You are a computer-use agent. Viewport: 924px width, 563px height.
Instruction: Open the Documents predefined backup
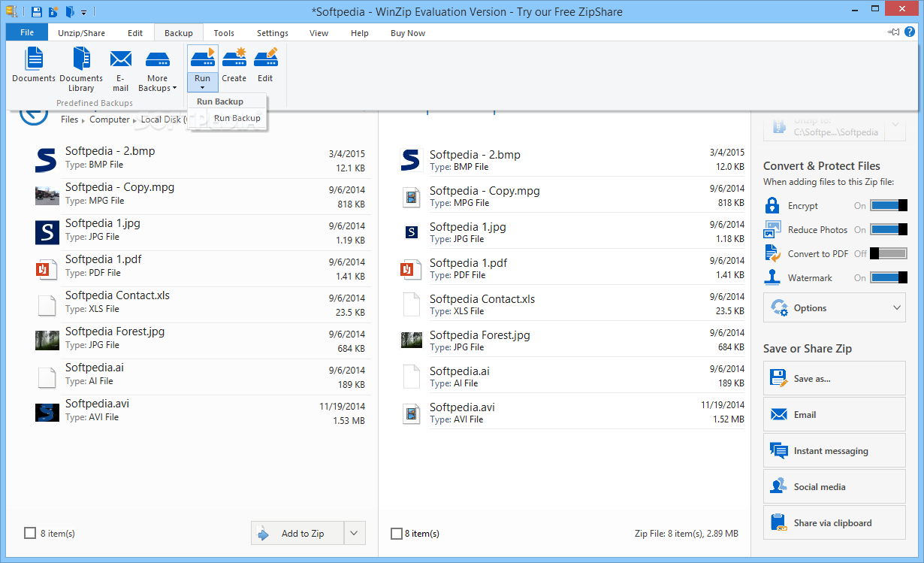pos(34,65)
